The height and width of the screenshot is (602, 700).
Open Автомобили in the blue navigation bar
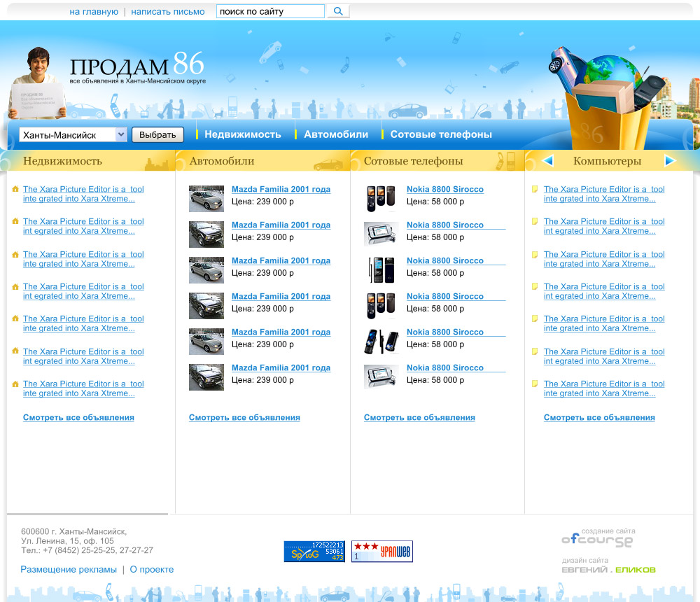tap(336, 134)
